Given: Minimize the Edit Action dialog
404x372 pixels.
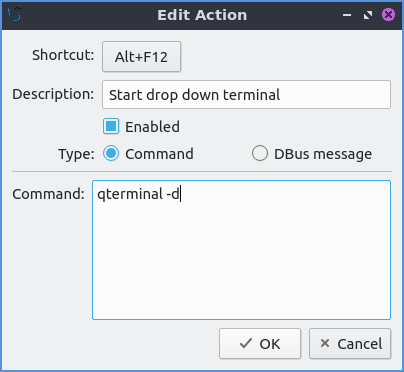Looking at the screenshot, I should (347, 15).
